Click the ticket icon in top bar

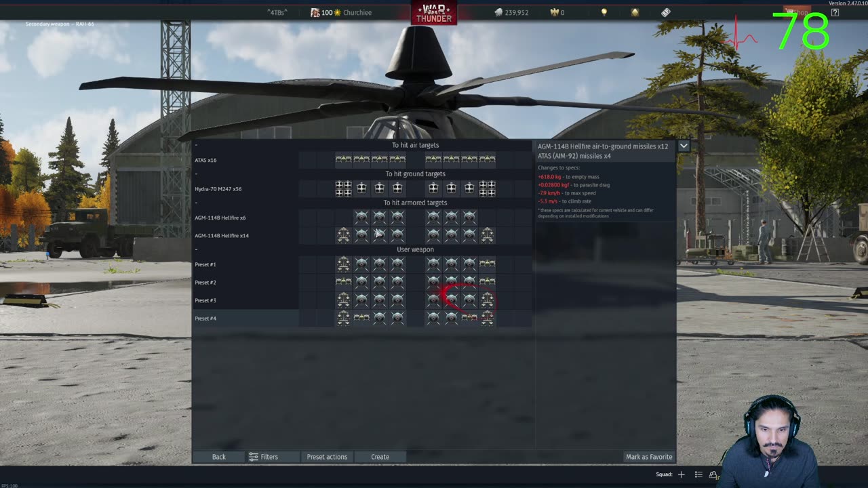(x=666, y=12)
